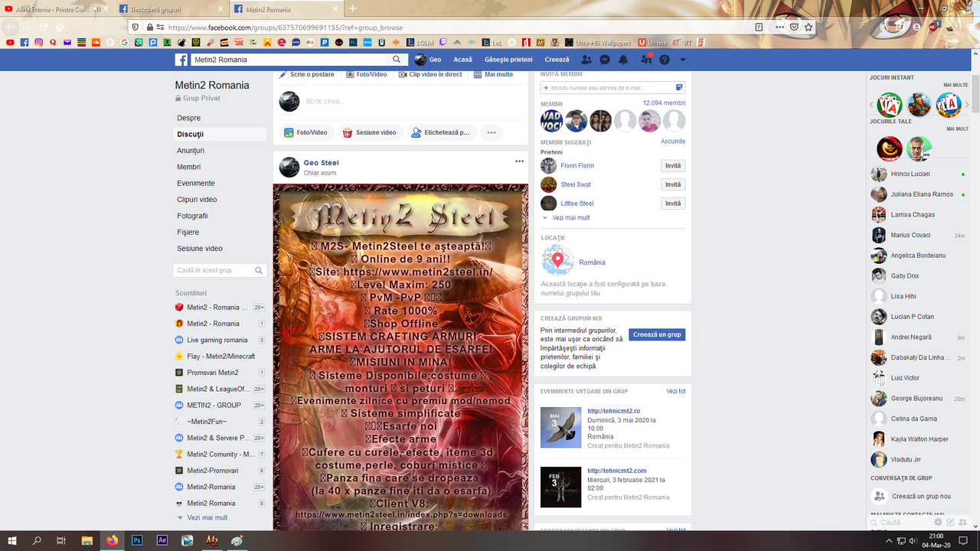980x551 pixels.
Task: Go to the Evenimente group section
Action: [196, 184]
